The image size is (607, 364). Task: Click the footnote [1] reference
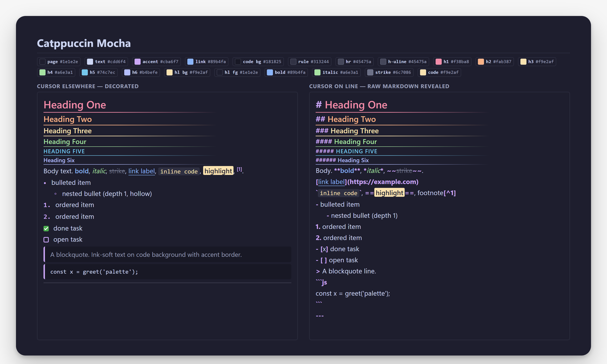point(240,169)
